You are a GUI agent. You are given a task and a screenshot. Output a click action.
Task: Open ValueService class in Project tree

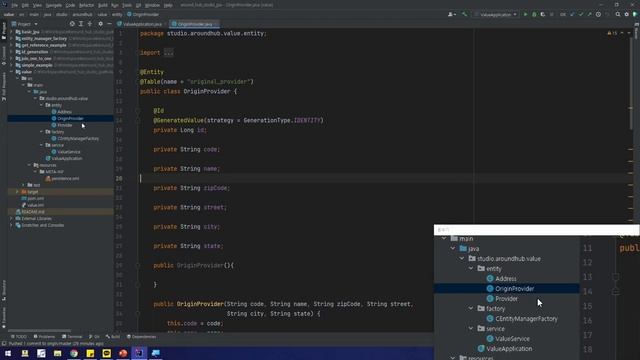click(69, 152)
